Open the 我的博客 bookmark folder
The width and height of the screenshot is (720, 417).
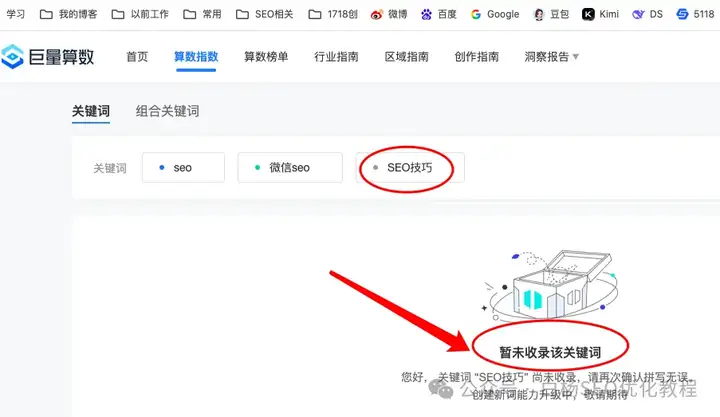tap(68, 15)
